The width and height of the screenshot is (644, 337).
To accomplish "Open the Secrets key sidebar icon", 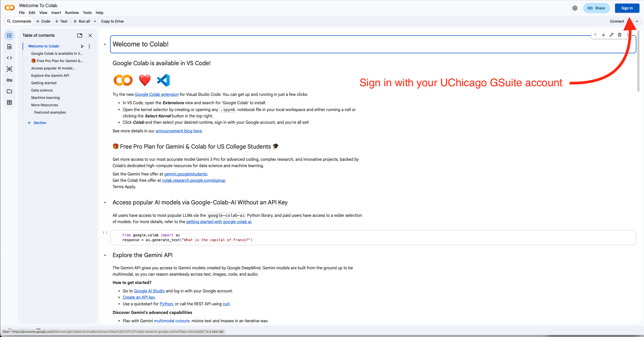I will click(9, 80).
